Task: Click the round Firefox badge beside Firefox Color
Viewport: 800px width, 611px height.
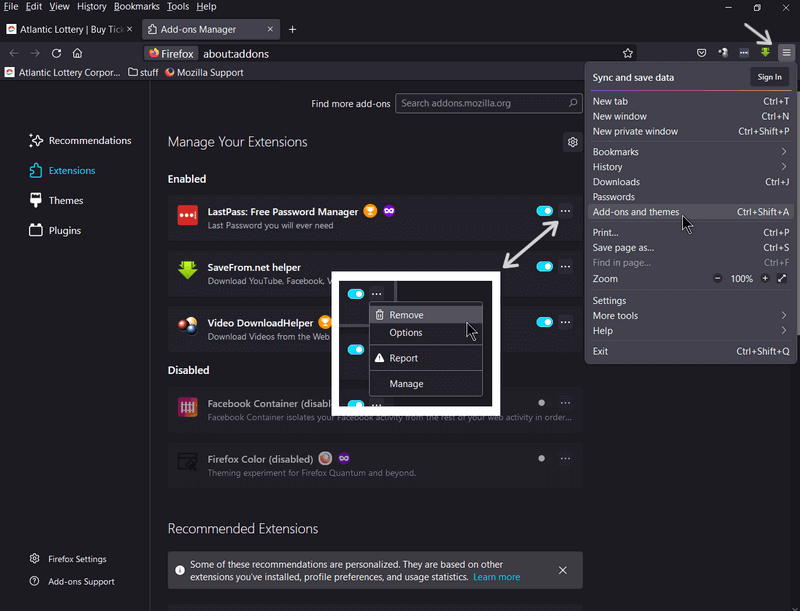Action: pyautogui.click(x=325, y=458)
